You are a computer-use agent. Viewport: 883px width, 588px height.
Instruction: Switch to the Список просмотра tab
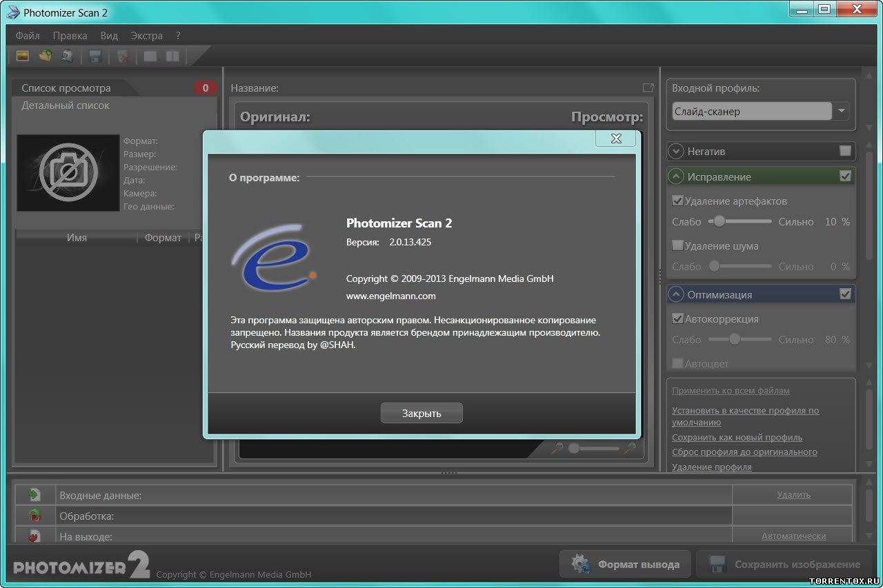[x=66, y=88]
